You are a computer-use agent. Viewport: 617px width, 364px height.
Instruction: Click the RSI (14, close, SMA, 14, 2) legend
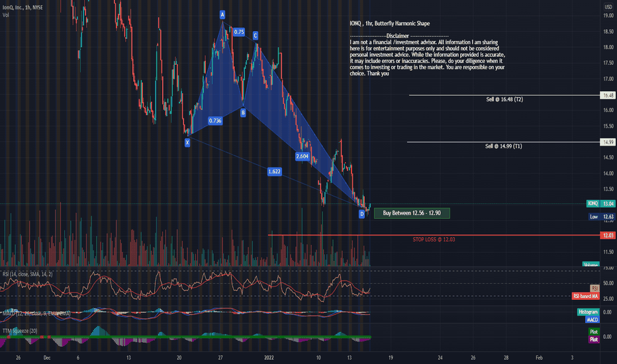pyautogui.click(x=28, y=274)
